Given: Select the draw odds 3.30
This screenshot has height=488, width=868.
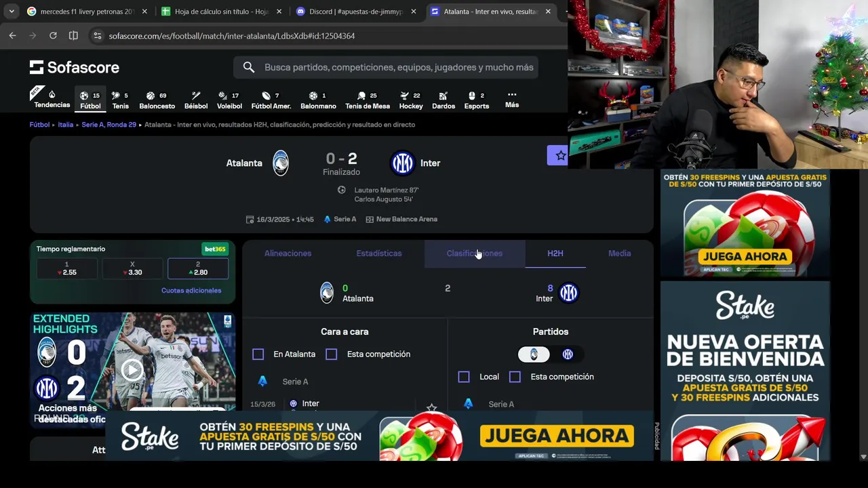Looking at the screenshot, I should pyautogui.click(x=132, y=268).
